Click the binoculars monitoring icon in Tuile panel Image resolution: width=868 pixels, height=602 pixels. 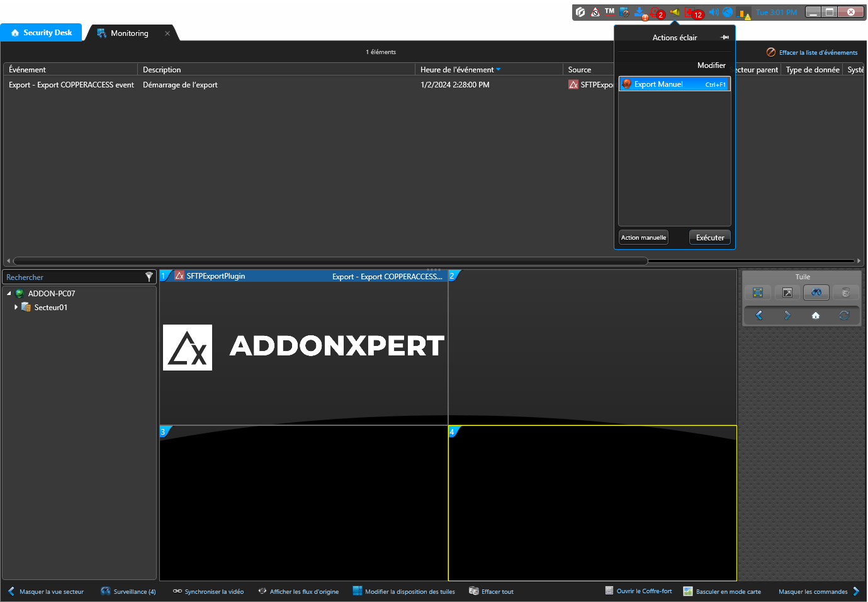coord(816,293)
